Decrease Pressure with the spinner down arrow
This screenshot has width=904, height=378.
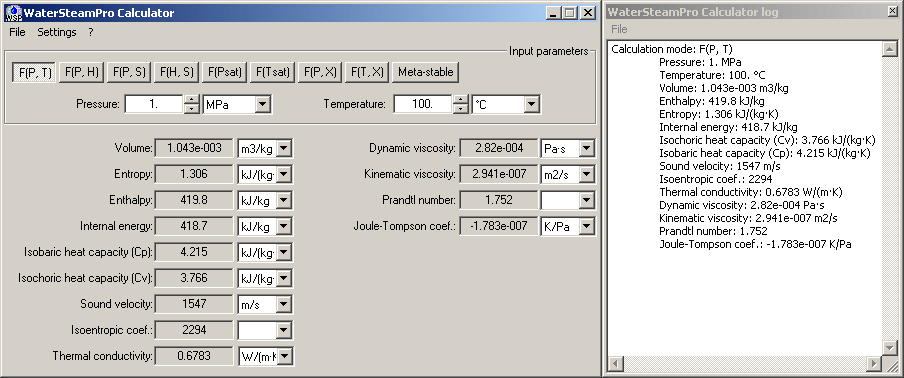click(191, 109)
